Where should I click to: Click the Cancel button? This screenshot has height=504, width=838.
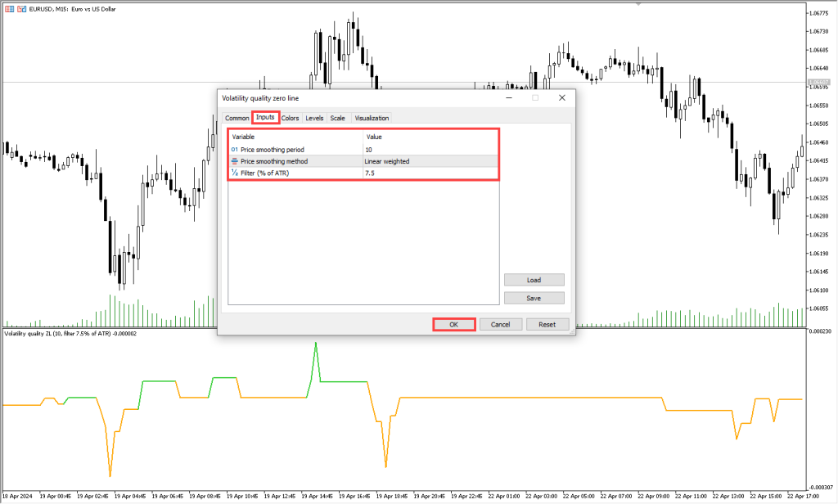[500, 325]
